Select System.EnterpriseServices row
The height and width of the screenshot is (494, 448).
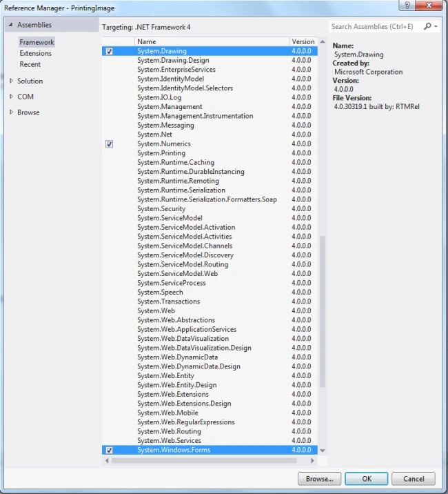tap(210, 69)
